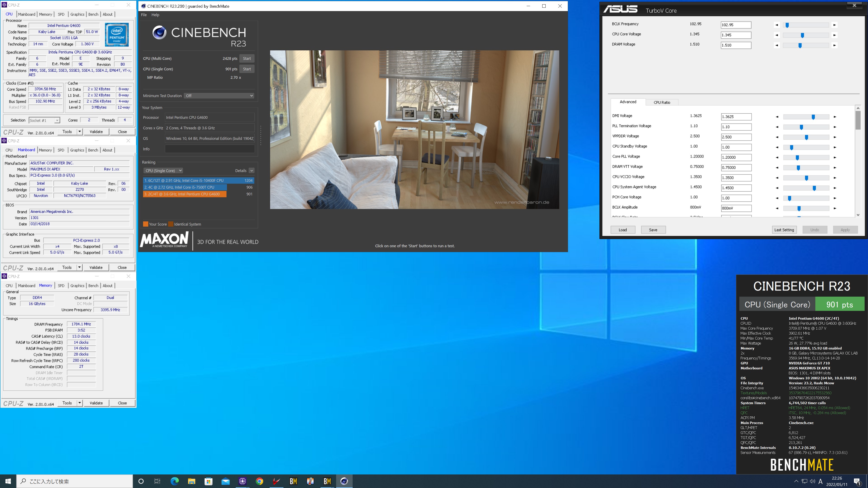
Task: Open the Minimum Test Duration dropdown
Action: (x=219, y=96)
